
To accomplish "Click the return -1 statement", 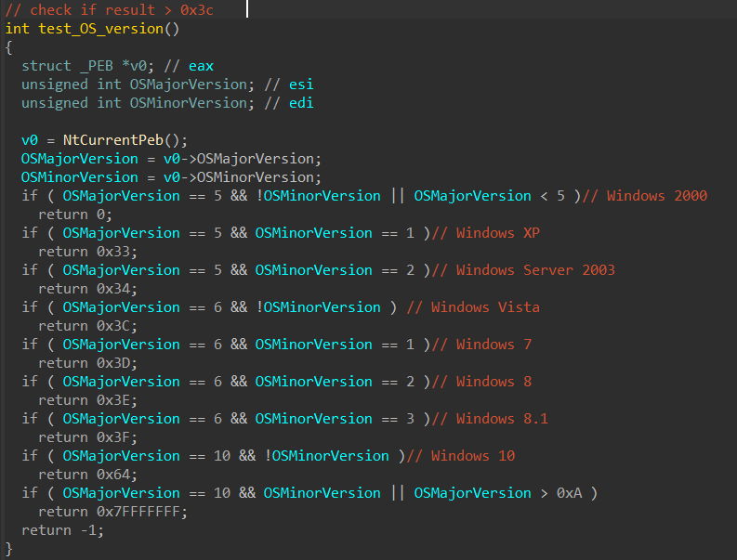I will (x=62, y=530).
